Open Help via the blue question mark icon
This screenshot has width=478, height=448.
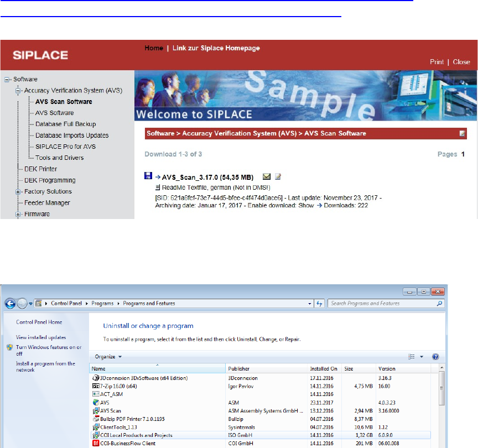coord(435,357)
